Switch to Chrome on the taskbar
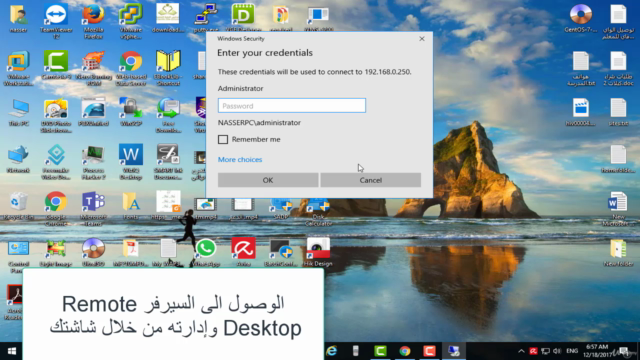Screen dimensions: 640x360 click(x=405, y=351)
